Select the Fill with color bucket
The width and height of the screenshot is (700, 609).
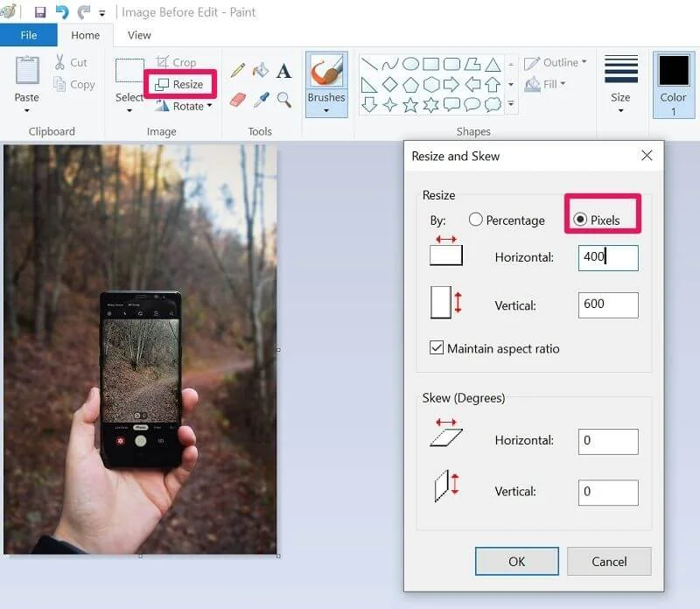pos(261,71)
